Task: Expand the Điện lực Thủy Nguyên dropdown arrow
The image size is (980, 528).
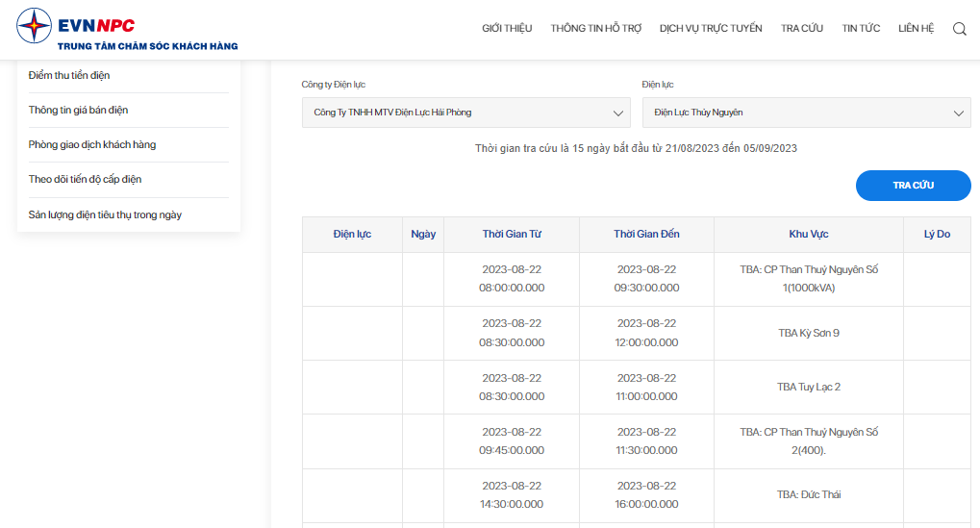Action: tap(958, 113)
